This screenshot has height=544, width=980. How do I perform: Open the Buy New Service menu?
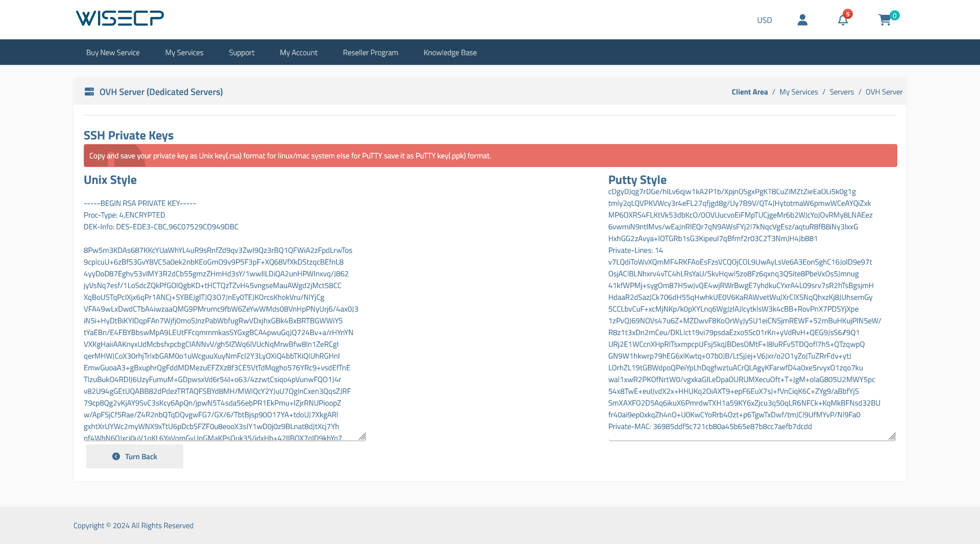[x=113, y=52]
